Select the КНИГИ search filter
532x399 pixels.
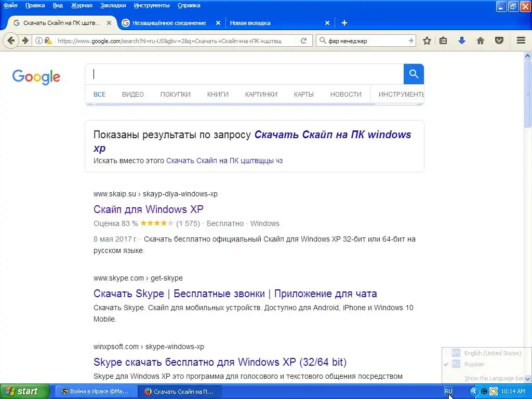click(218, 95)
